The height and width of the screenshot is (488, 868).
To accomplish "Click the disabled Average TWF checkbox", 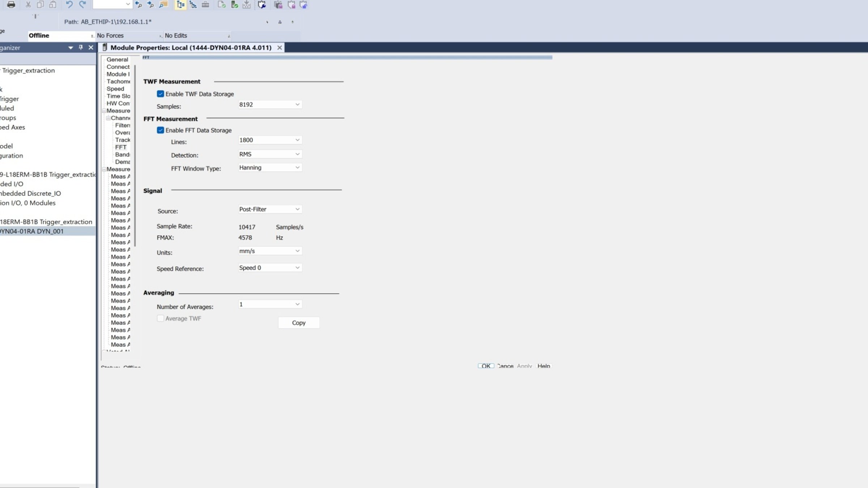I will click(x=160, y=318).
